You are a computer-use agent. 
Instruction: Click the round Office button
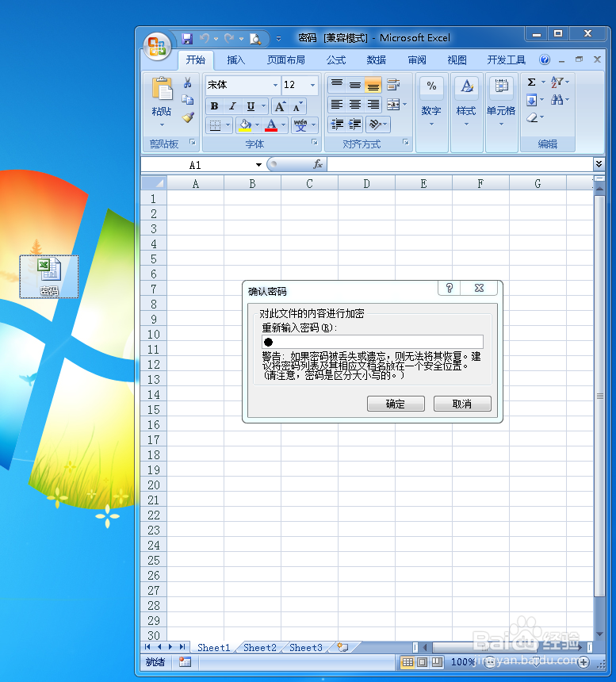(157, 46)
